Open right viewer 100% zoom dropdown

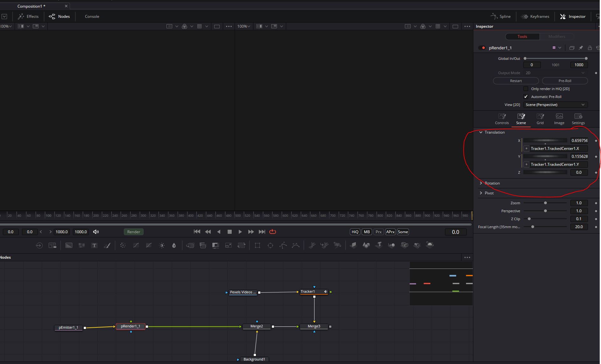coord(244,26)
